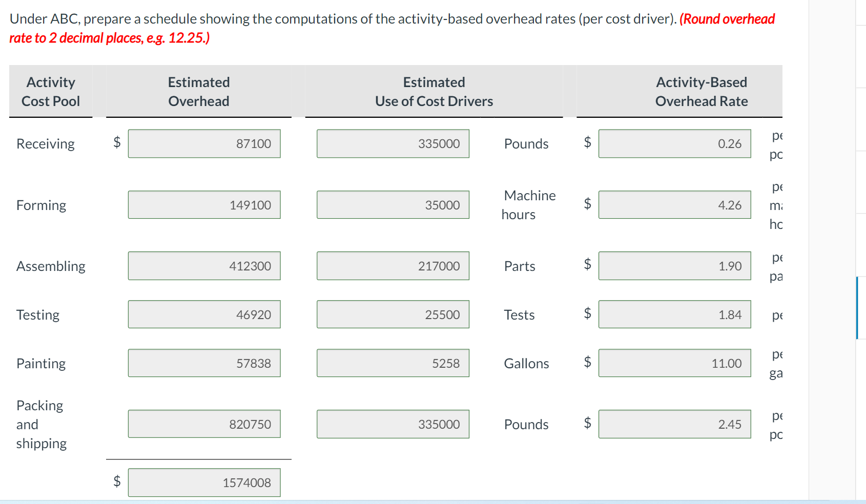The image size is (866, 504).
Task: Click the total estimated overhead field 1574008
Action: (204, 482)
